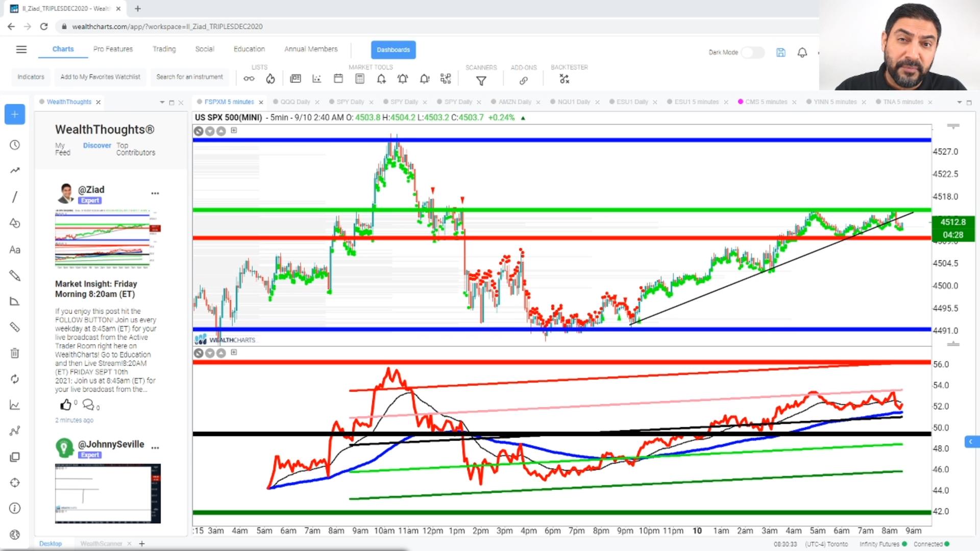980x551 pixels.
Task: Open the calculator market tool icon
Action: pyautogui.click(x=360, y=79)
